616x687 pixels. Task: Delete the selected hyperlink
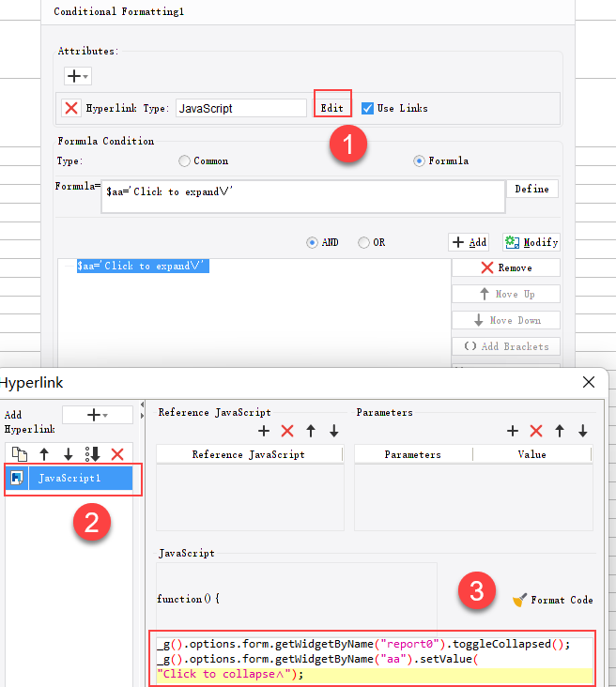pyautogui.click(x=117, y=454)
